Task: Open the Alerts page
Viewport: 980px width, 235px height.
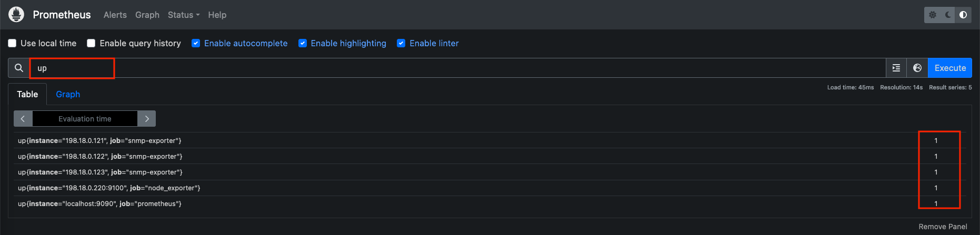Action: coord(115,15)
